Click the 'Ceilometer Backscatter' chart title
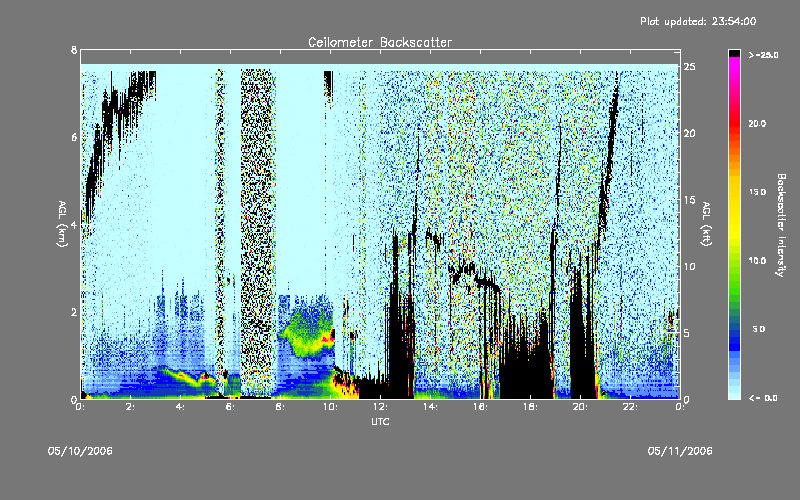This screenshot has height=500, width=800. pos(380,42)
